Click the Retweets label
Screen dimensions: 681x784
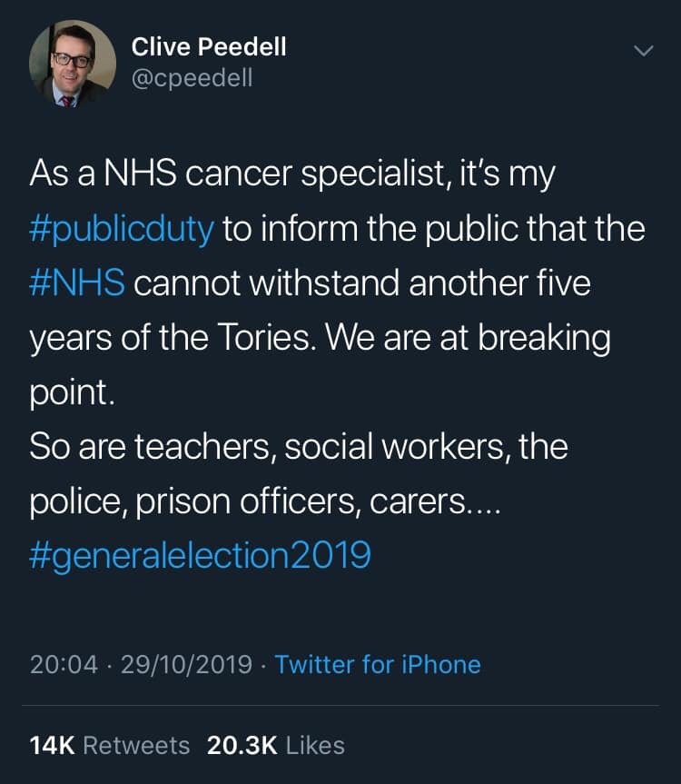[x=136, y=745]
